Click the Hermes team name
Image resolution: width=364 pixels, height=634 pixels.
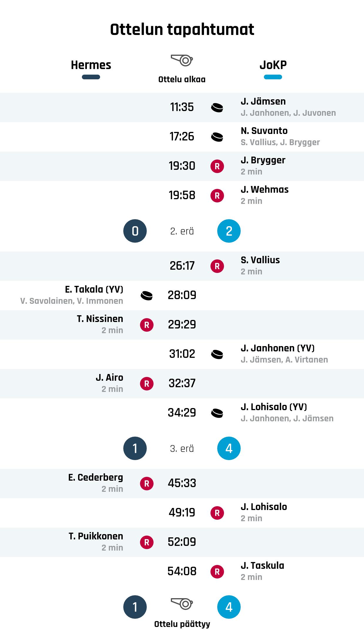pyautogui.click(x=91, y=65)
